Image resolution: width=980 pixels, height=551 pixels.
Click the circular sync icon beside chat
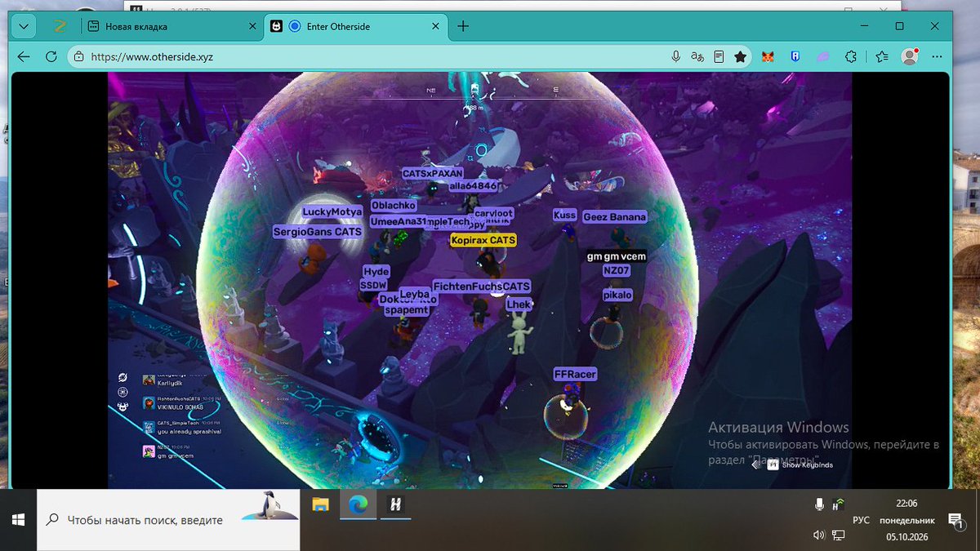122,377
